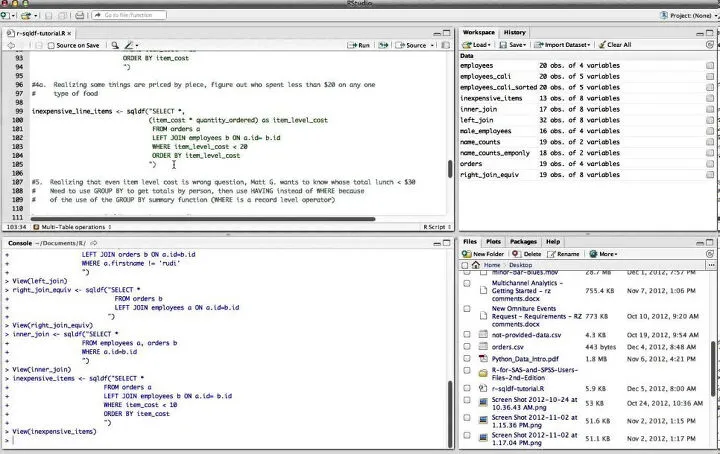720x454 pixels.
Task: Check the box for Multichannel Analytics docx
Action: [467, 284]
